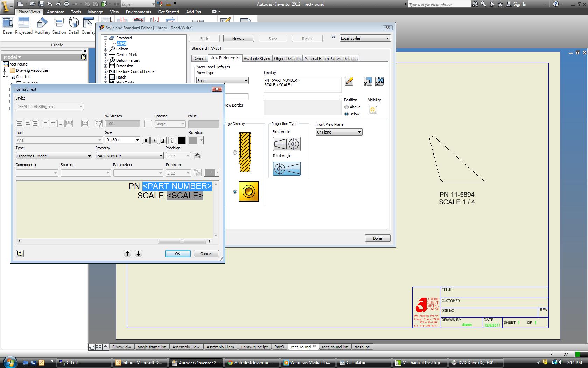
Task: Toggle Italic formatting button
Action: [154, 140]
